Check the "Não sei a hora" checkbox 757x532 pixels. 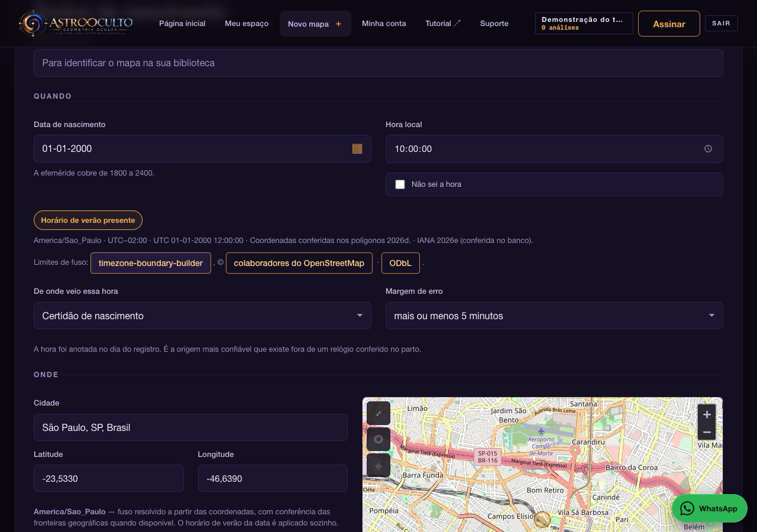400,184
